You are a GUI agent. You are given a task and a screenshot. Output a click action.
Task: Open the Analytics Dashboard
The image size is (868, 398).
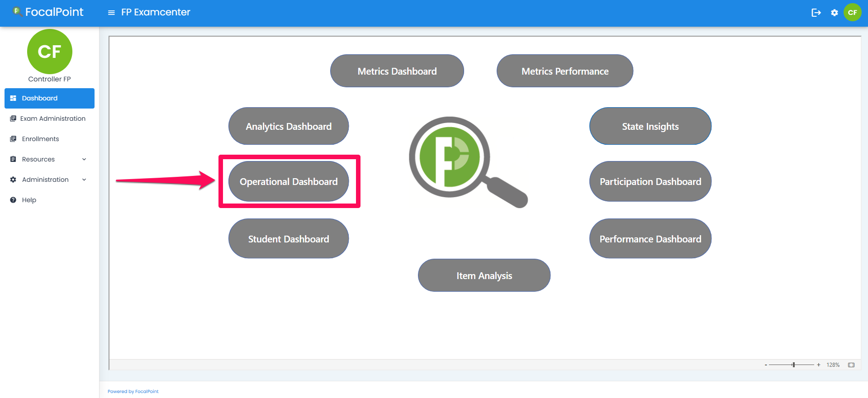point(289,126)
